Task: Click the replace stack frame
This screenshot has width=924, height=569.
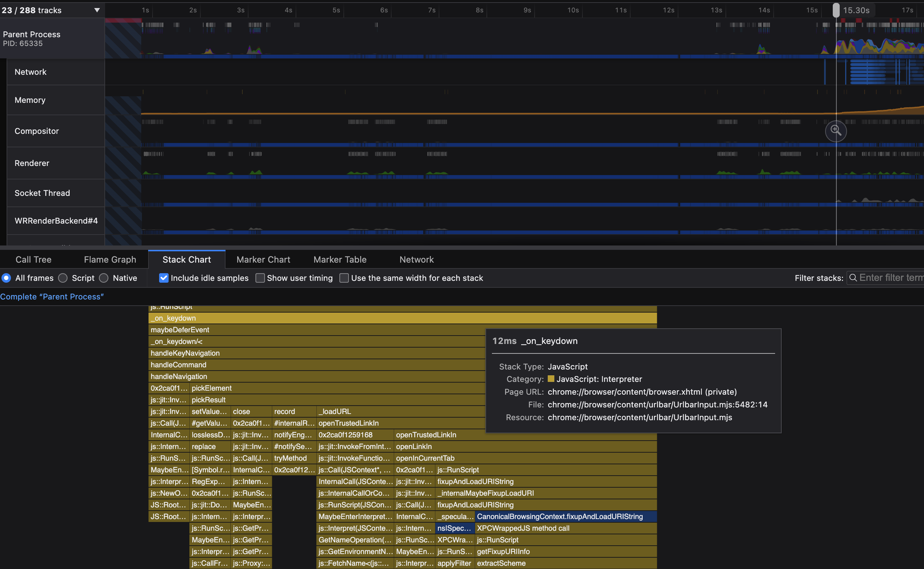Action: (x=210, y=447)
